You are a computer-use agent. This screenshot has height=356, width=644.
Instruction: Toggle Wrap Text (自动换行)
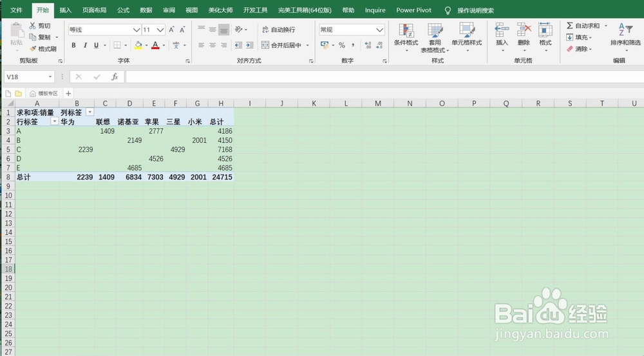[278, 30]
